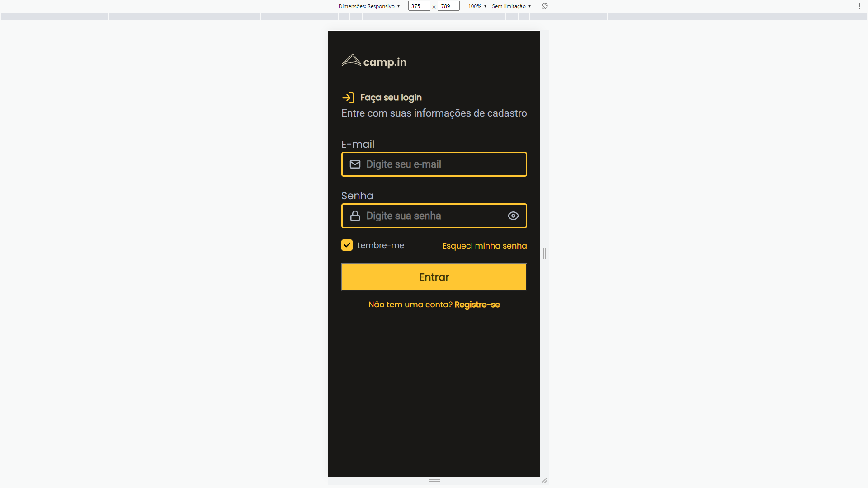Click the camp.in tent logo
This screenshot has width=868, height=488.
(352, 60)
